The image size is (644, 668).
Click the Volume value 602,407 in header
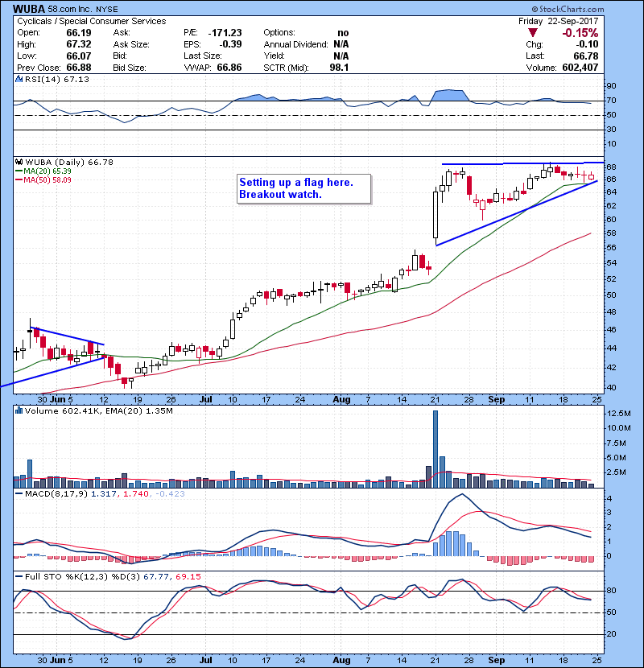click(580, 68)
